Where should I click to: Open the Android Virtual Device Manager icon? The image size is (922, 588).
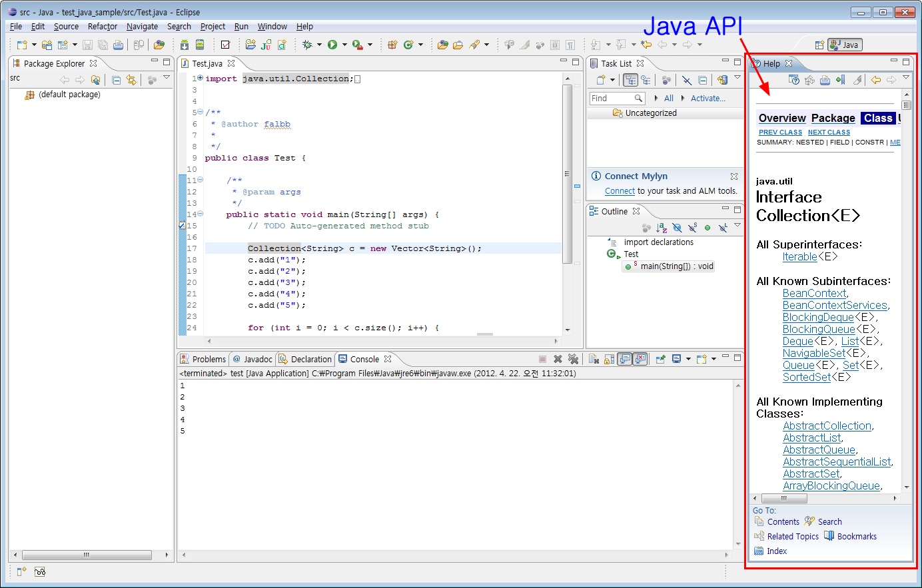point(200,45)
